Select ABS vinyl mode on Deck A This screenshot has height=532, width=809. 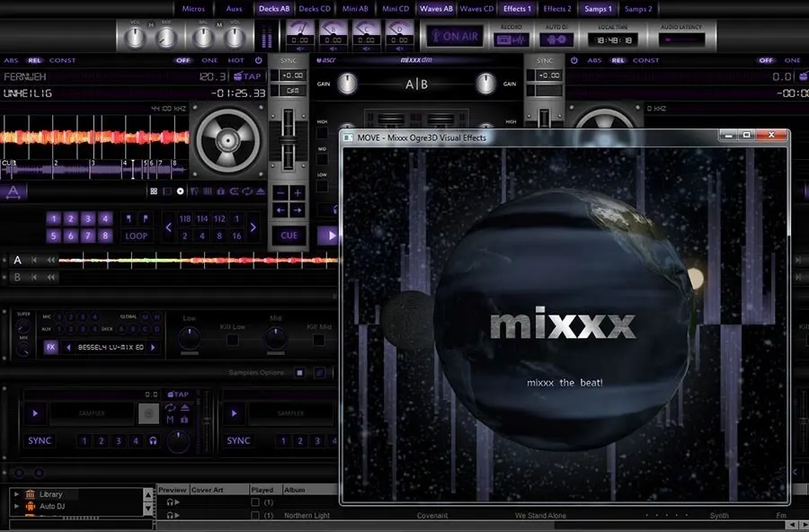pyautogui.click(x=11, y=60)
